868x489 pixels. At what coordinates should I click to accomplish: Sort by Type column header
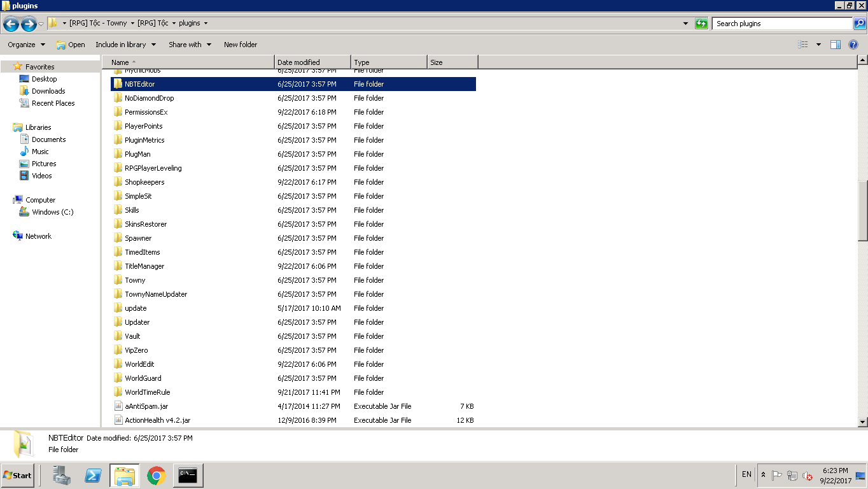point(389,62)
